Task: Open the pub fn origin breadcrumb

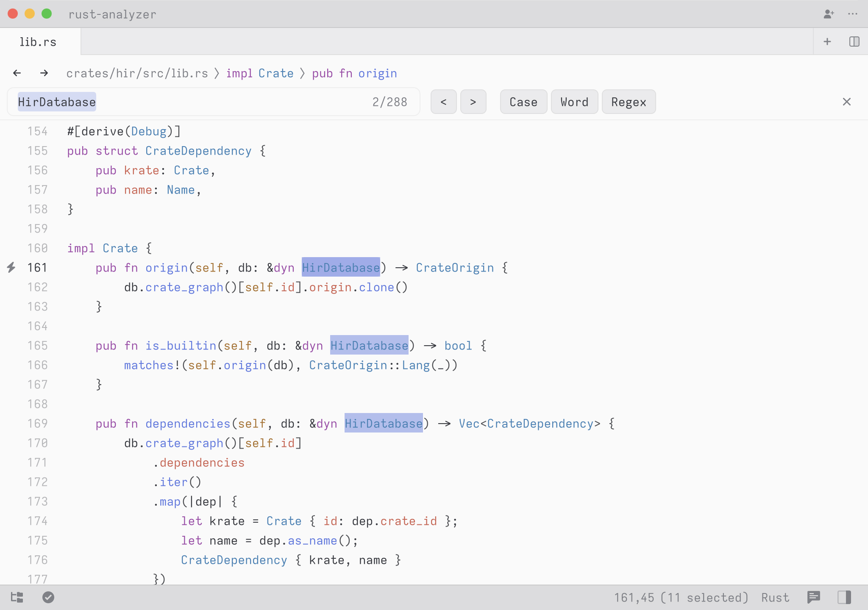Action: [x=354, y=73]
